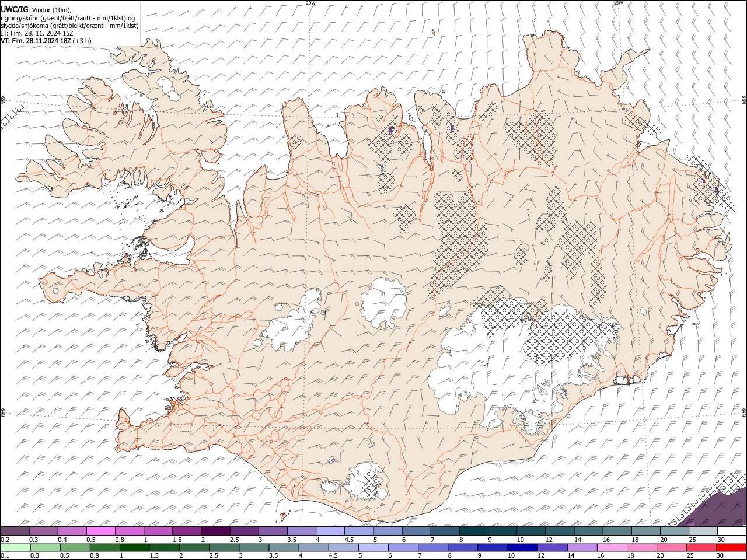747x560 pixels.
Task: Click the '15W' longitude label
Action: click(617, 3)
